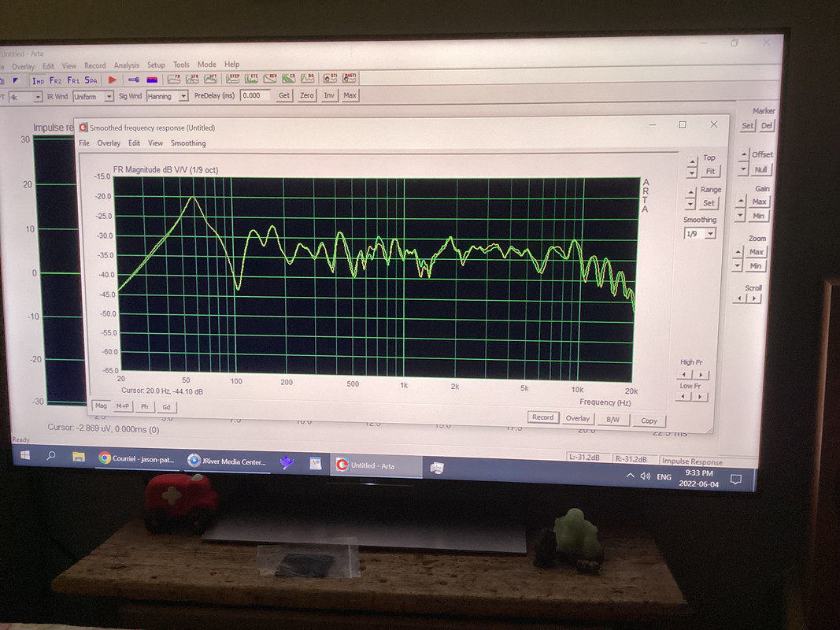The image size is (840, 630).
Task: Select the Spa spectrum analyzer icon
Action: [91, 80]
